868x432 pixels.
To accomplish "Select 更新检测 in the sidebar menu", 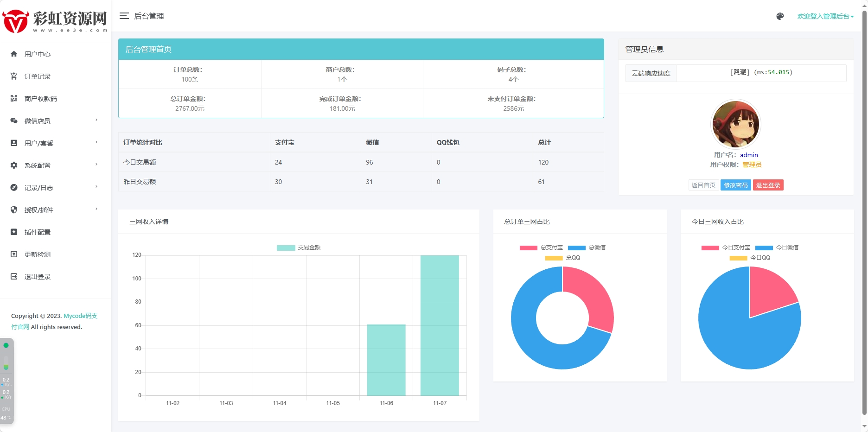I will tap(38, 254).
